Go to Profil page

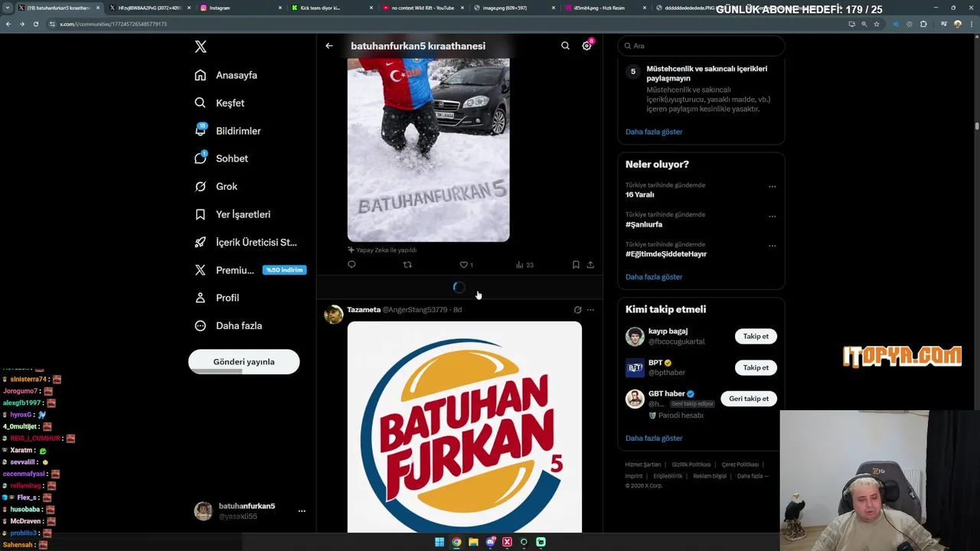pyautogui.click(x=217, y=298)
